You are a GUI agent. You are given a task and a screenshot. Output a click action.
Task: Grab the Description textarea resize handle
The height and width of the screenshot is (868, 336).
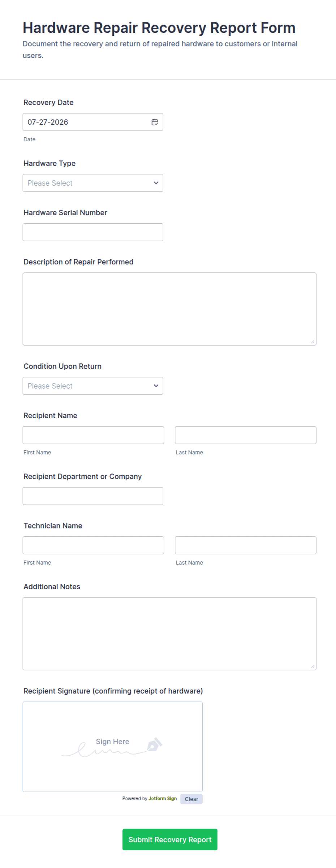(313, 342)
